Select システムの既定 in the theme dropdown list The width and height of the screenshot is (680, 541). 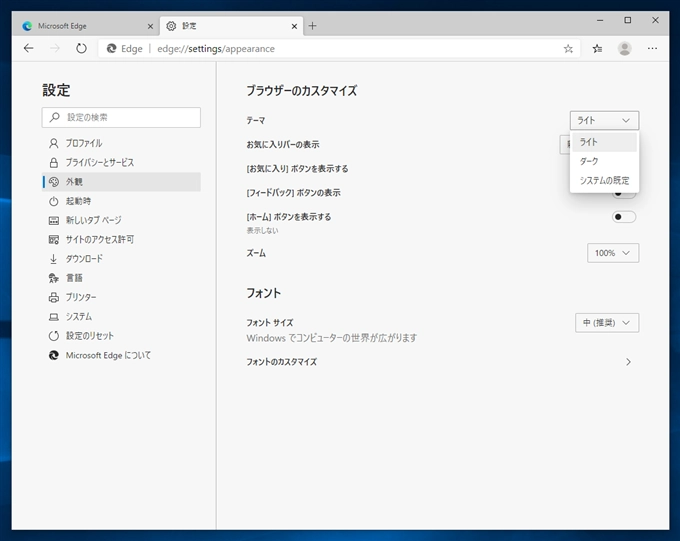tap(604, 180)
